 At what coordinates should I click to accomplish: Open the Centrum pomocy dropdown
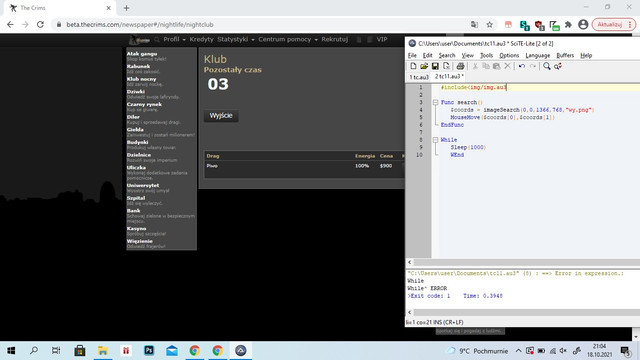pyautogui.click(x=288, y=39)
